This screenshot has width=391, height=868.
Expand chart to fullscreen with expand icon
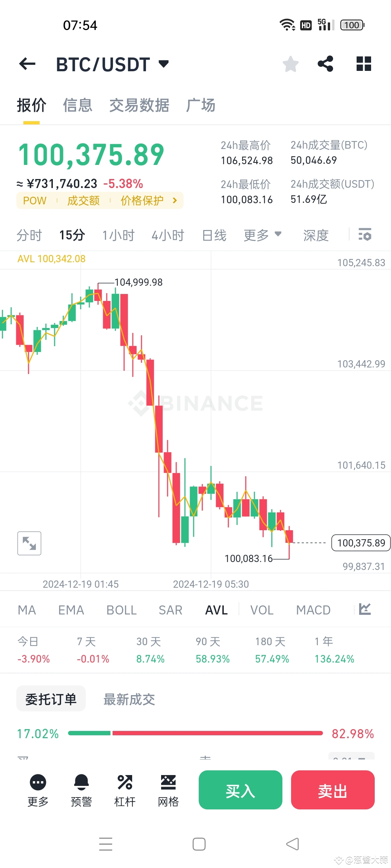(x=29, y=543)
